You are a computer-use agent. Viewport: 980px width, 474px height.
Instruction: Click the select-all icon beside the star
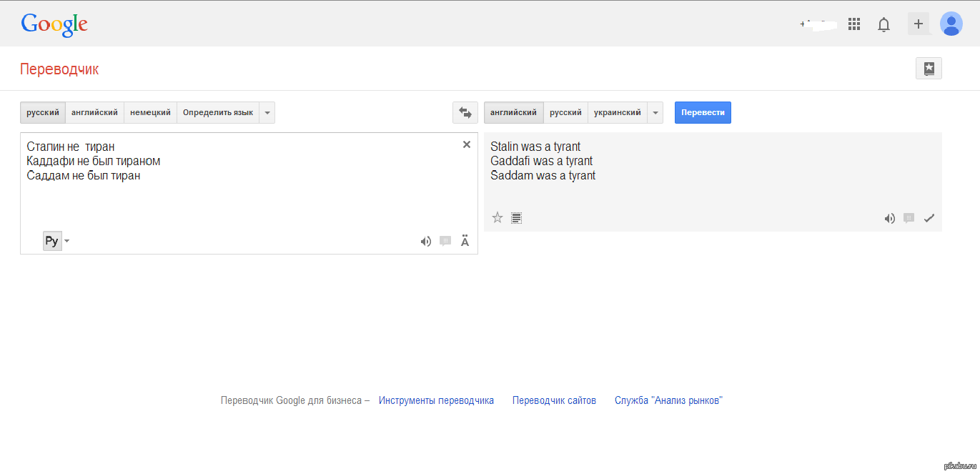(x=517, y=218)
